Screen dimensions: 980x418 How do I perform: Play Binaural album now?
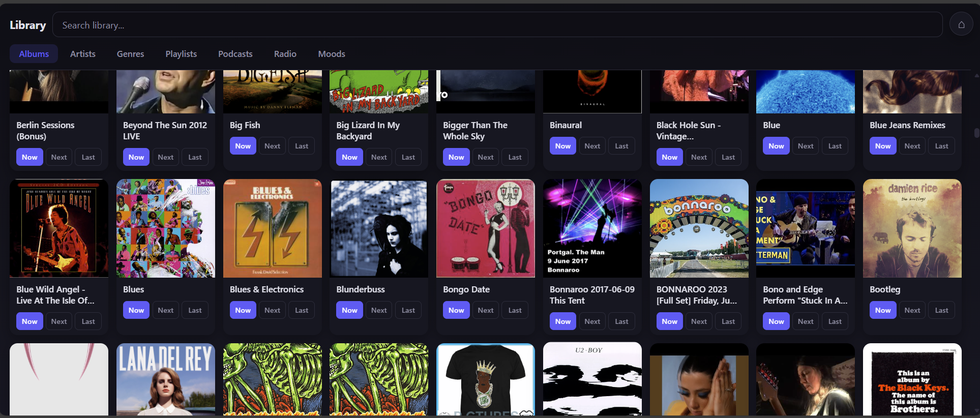(x=563, y=146)
